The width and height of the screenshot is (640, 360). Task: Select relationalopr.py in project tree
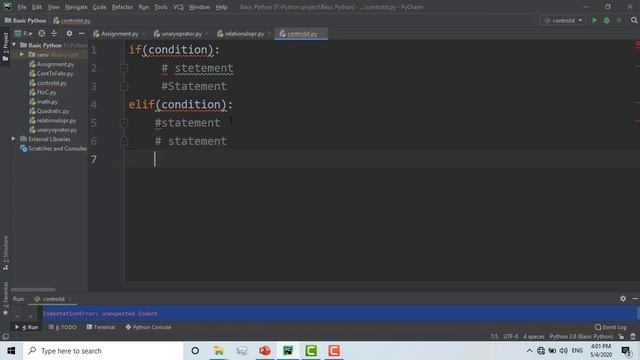[53, 120]
